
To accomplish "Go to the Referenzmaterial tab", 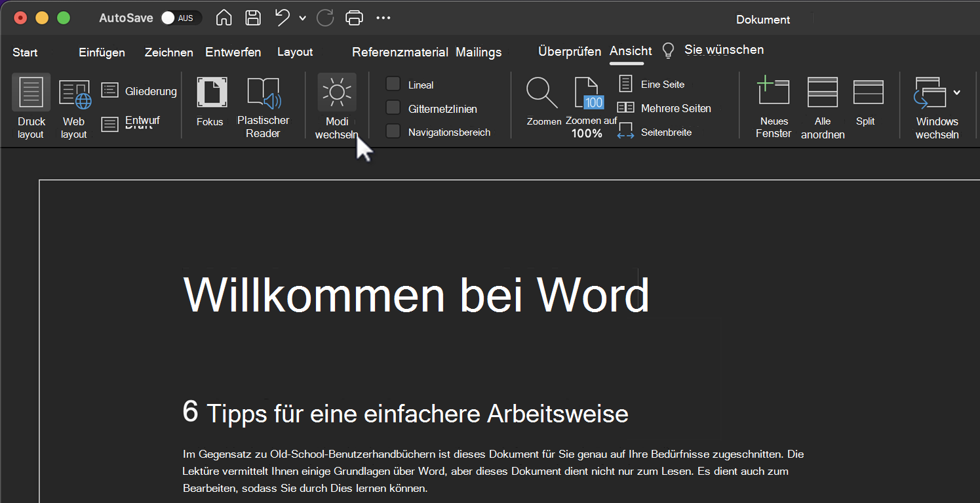I will tap(400, 52).
